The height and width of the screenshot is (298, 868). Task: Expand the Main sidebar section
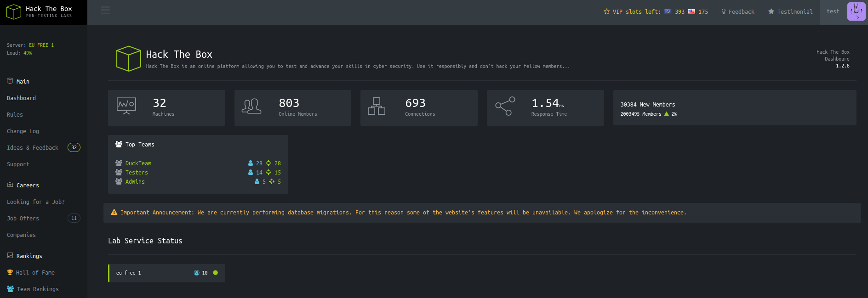click(23, 81)
